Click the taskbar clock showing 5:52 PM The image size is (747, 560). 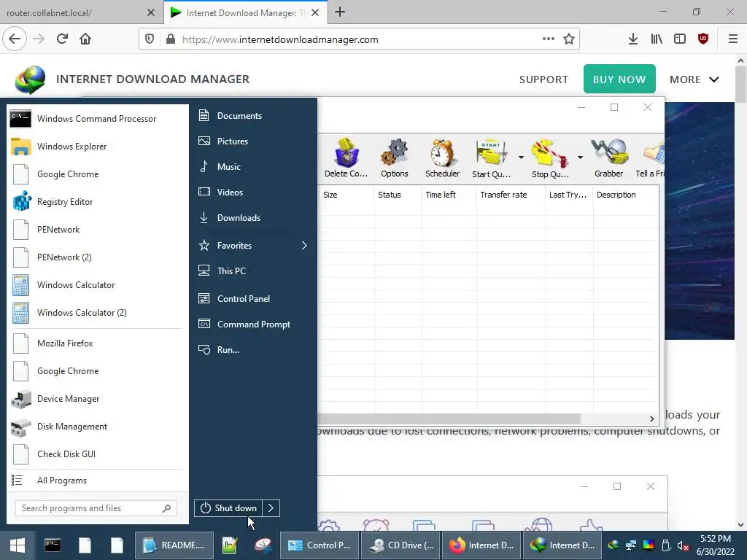[715, 545]
